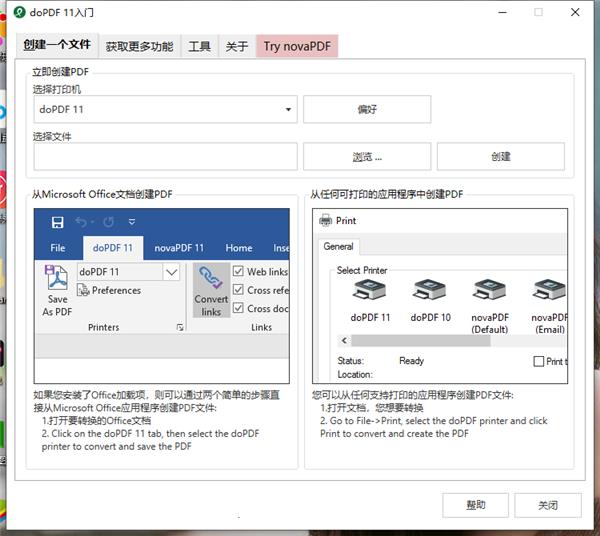Click the Redo icon in Office preview

109,222
